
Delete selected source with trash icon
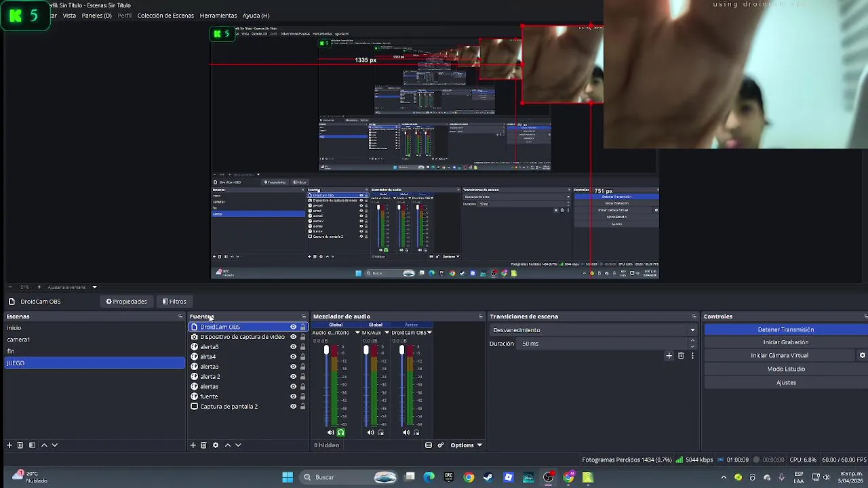(x=203, y=445)
